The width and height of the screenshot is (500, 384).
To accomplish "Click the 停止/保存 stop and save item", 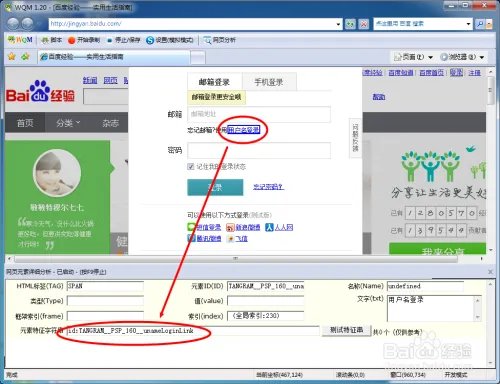I will point(124,40).
